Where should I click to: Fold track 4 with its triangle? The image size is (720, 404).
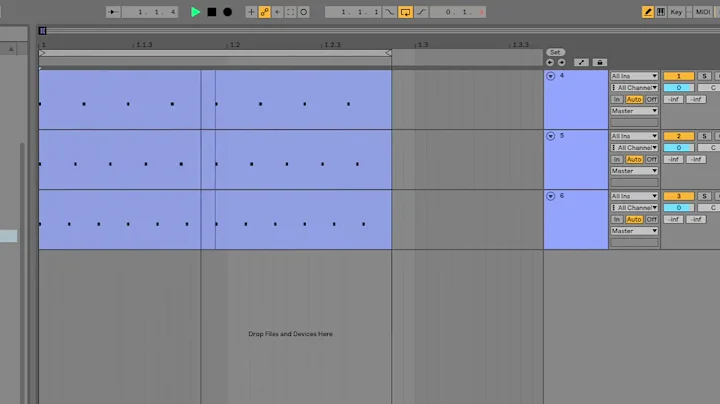[551, 76]
